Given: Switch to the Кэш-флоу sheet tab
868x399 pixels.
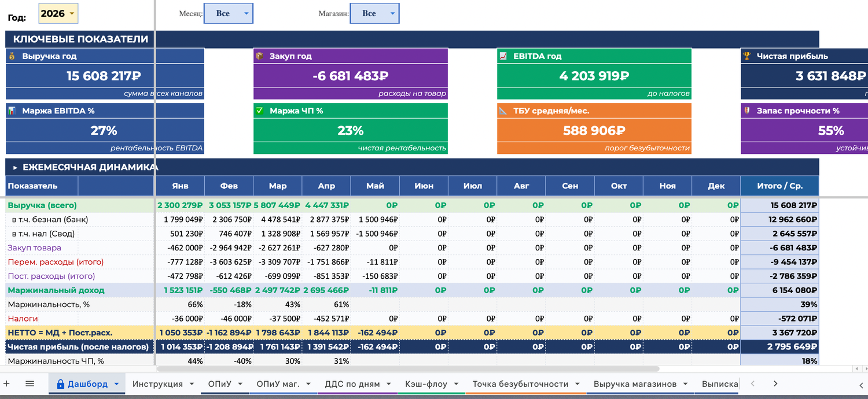Looking at the screenshot, I should 432,383.
